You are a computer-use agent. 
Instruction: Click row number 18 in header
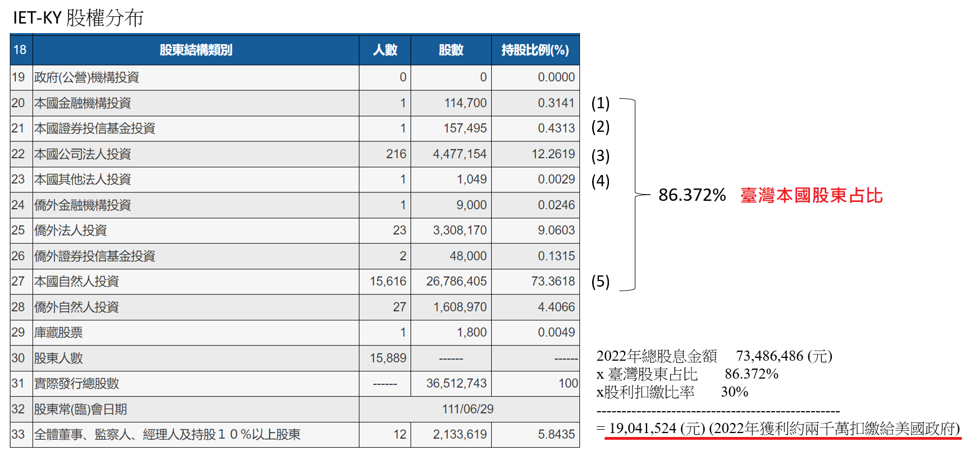click(x=20, y=50)
